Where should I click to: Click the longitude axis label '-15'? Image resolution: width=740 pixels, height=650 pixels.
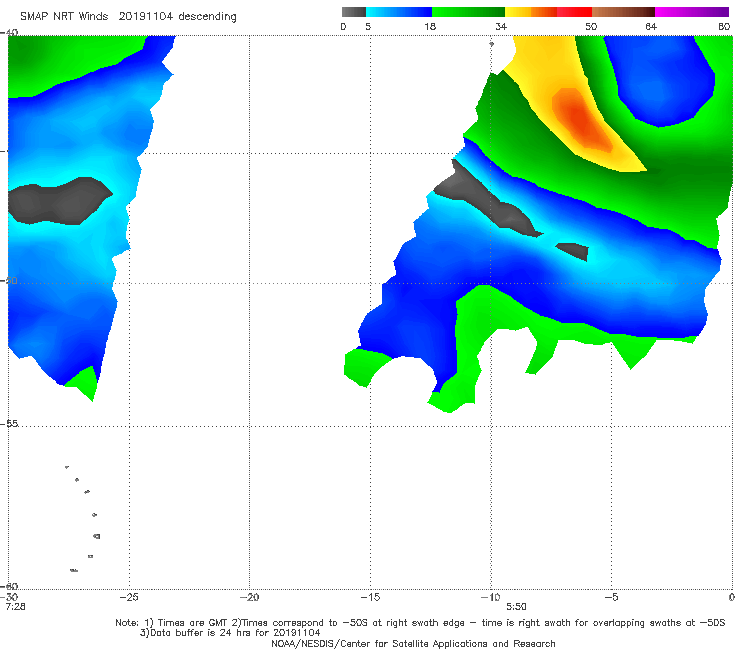pos(370,597)
